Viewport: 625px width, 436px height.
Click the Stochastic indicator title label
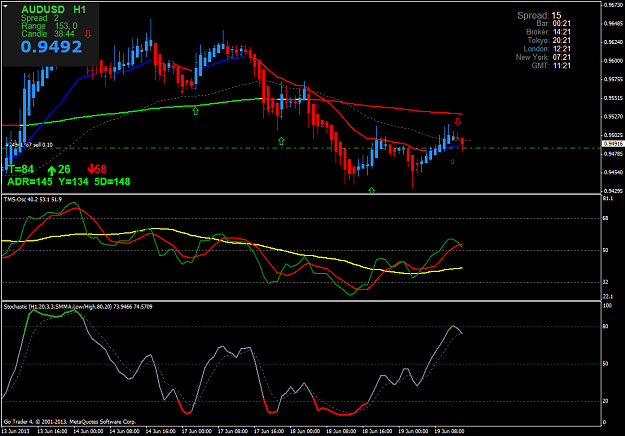pos(78,307)
